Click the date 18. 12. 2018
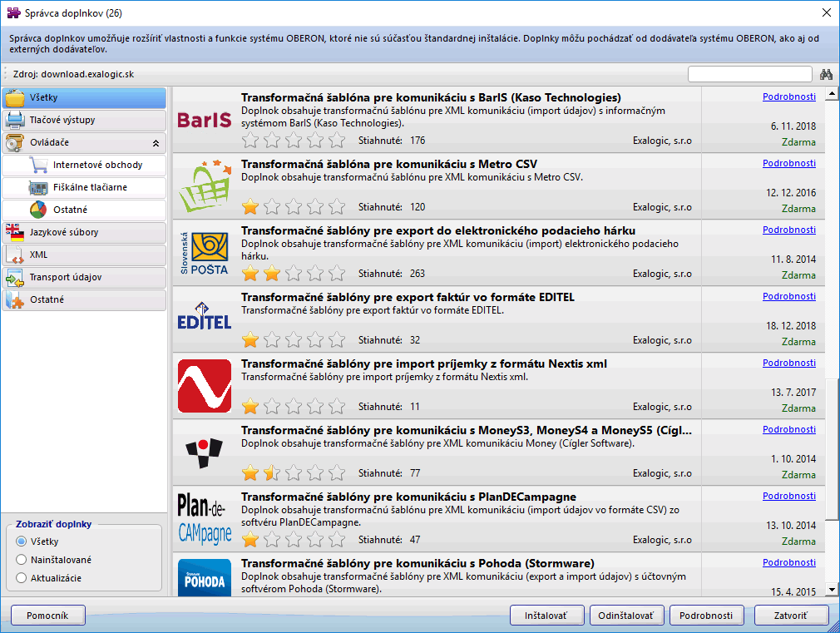 tap(791, 326)
